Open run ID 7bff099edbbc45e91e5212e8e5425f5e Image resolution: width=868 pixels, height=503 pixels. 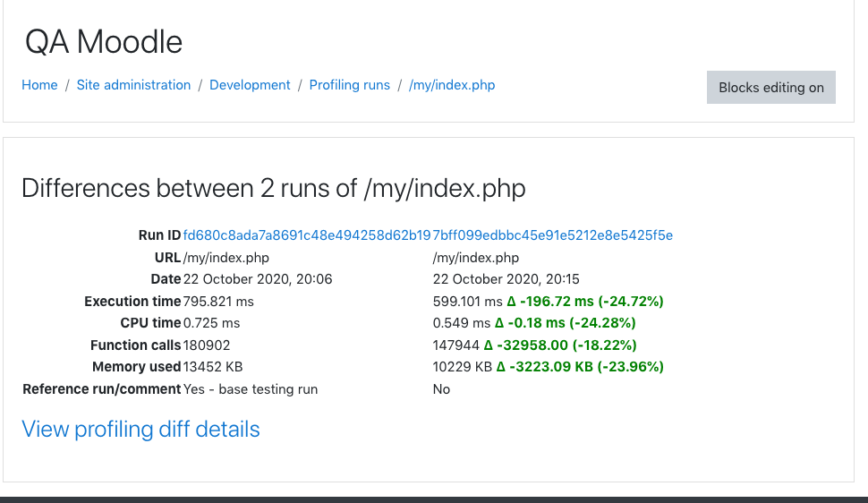(552, 235)
